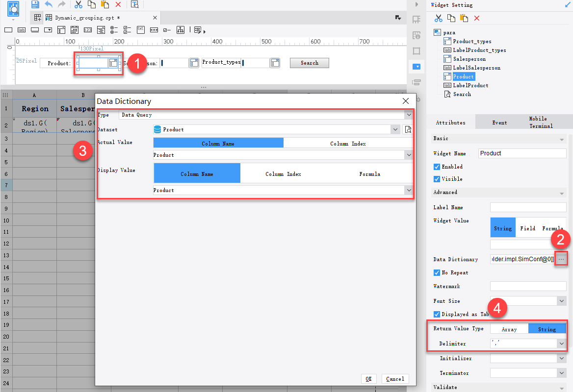The width and height of the screenshot is (573, 392).
Task: Uncheck the Visible checkbox
Action: pos(437,179)
